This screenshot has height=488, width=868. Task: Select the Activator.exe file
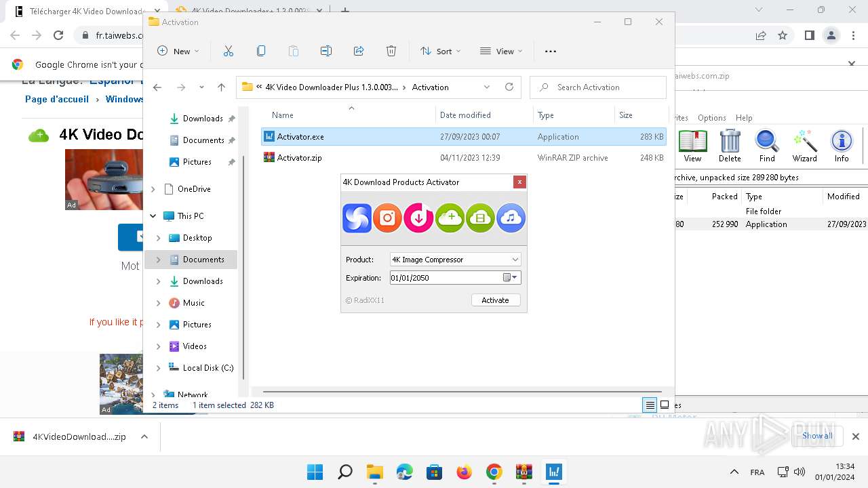(x=464, y=137)
